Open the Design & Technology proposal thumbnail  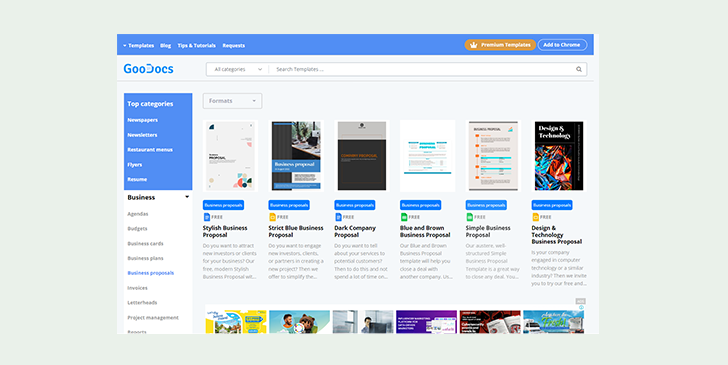point(559,156)
